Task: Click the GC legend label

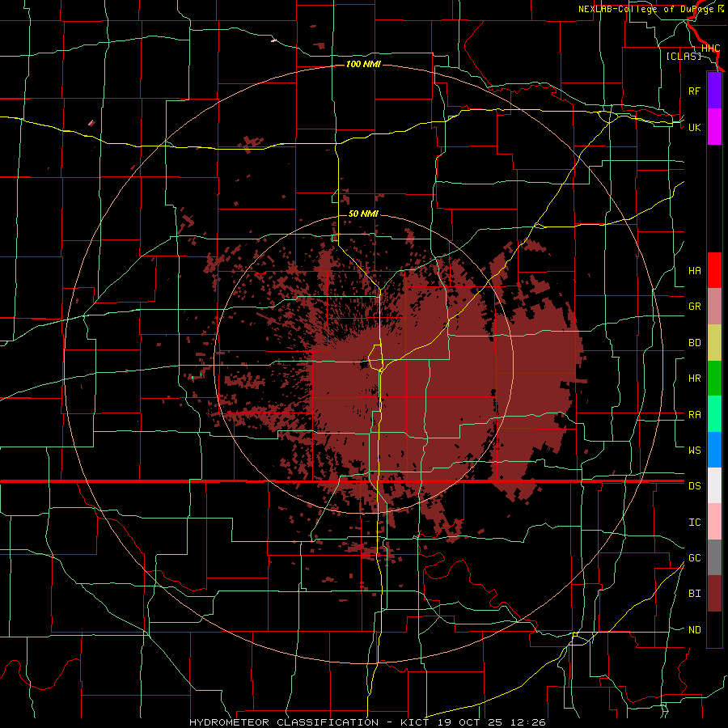Action: (x=694, y=557)
